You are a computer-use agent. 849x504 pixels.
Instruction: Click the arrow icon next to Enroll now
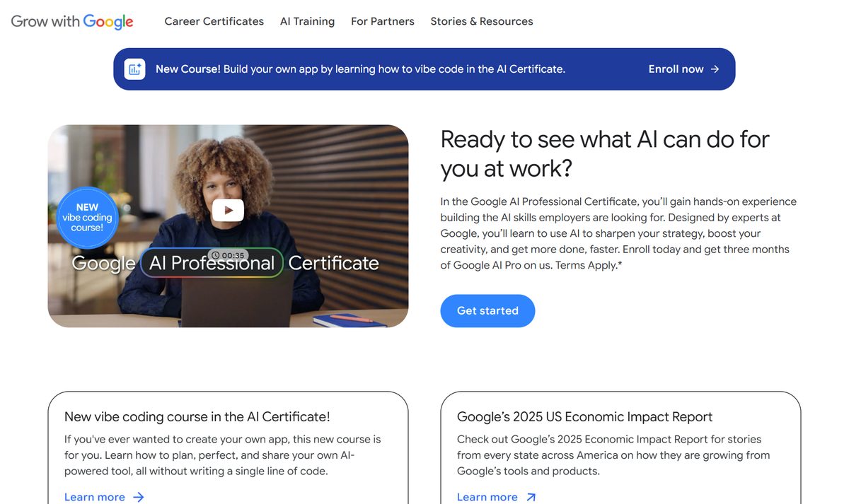point(715,69)
